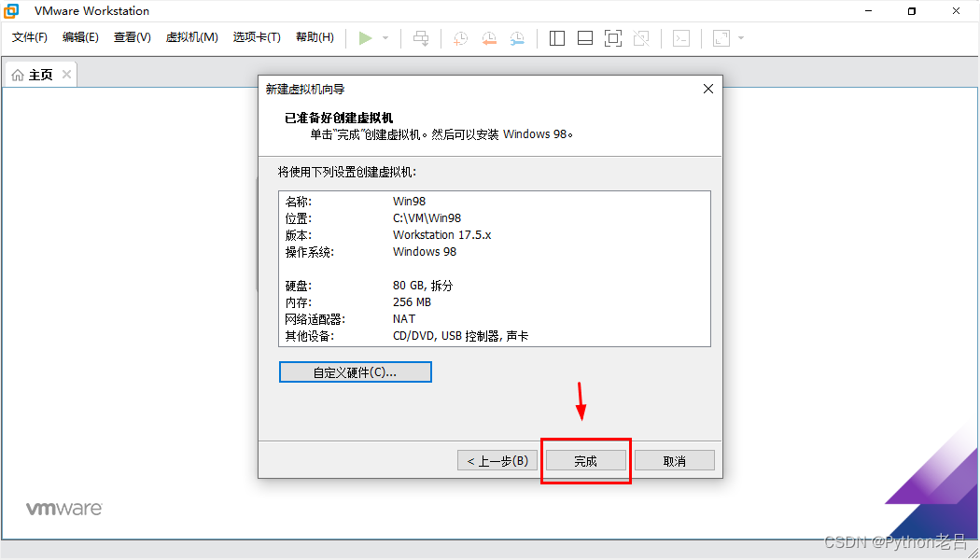Click the < 上一步(B) button

497,461
